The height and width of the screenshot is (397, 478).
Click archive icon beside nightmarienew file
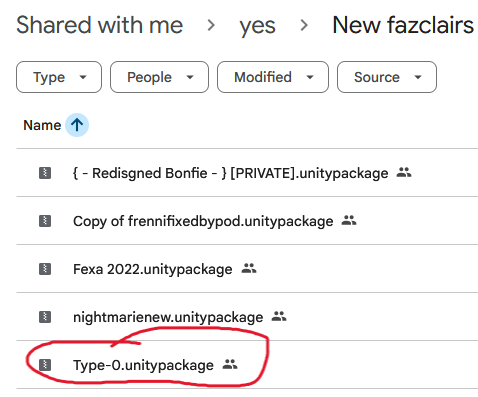click(45, 317)
